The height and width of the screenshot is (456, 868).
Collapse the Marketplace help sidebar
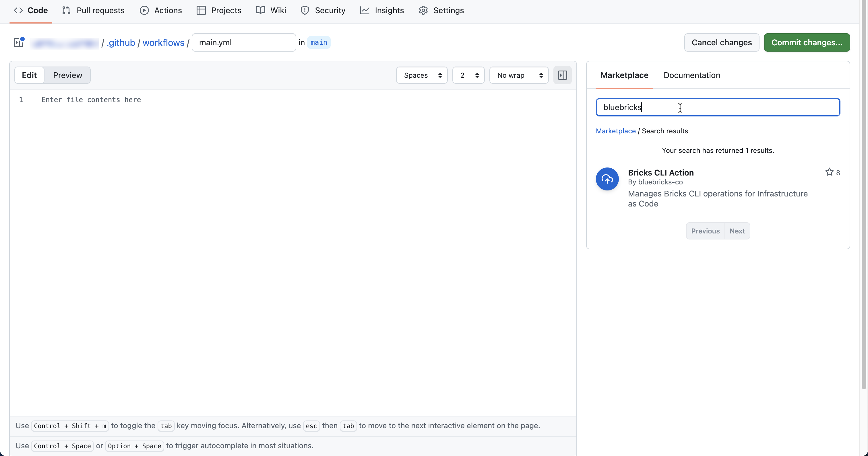click(562, 75)
